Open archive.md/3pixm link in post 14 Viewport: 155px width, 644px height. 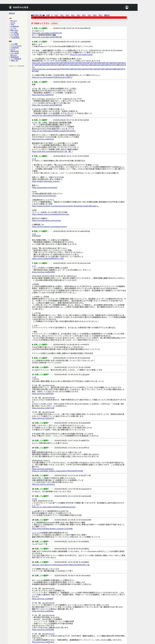(x=43, y=469)
